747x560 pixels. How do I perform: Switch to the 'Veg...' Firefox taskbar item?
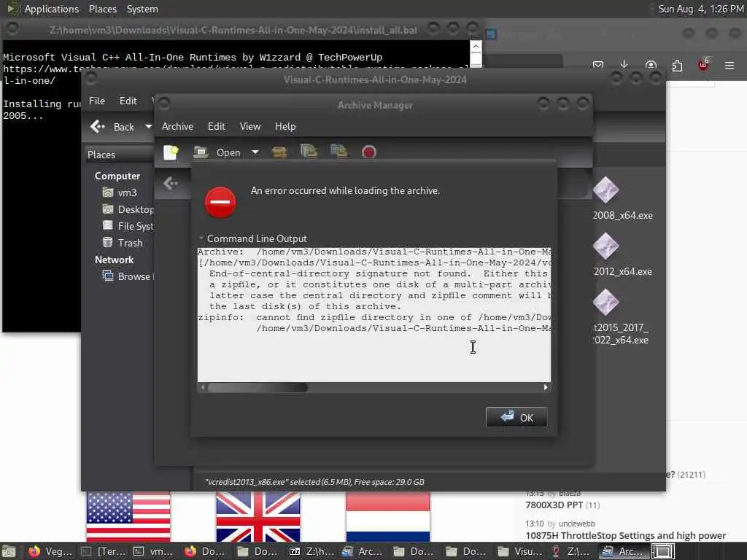50,551
